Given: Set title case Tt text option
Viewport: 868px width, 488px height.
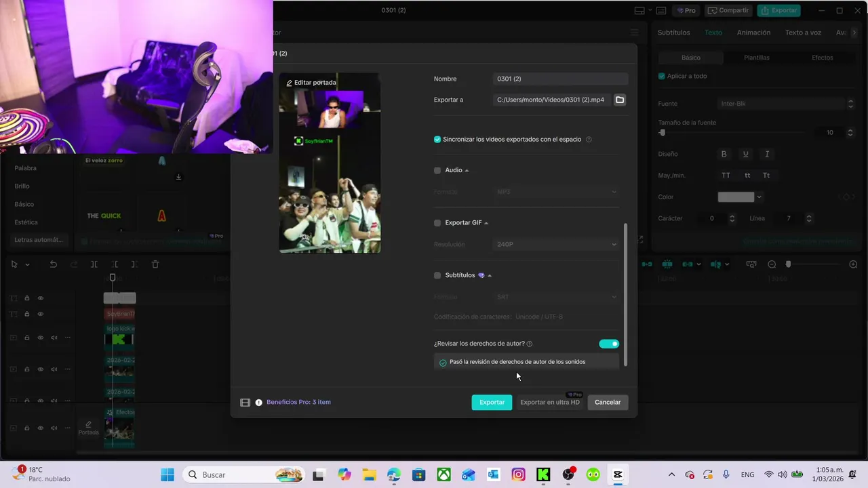Looking at the screenshot, I should 766,176.
